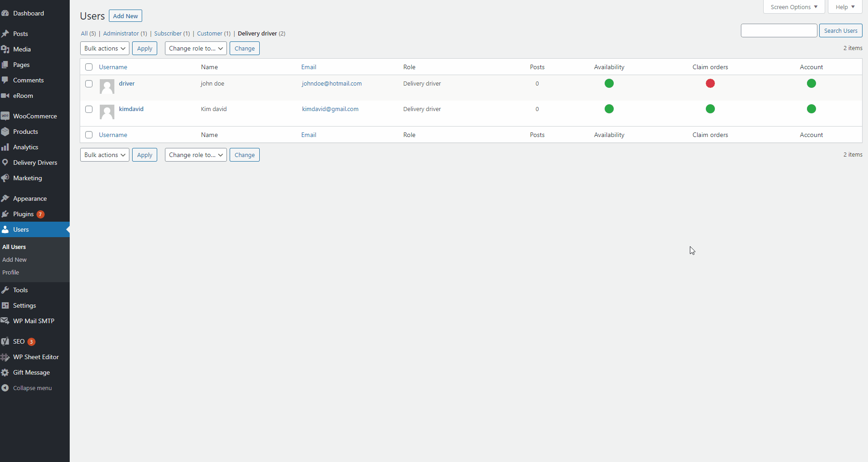Check the box for user driver

point(89,84)
